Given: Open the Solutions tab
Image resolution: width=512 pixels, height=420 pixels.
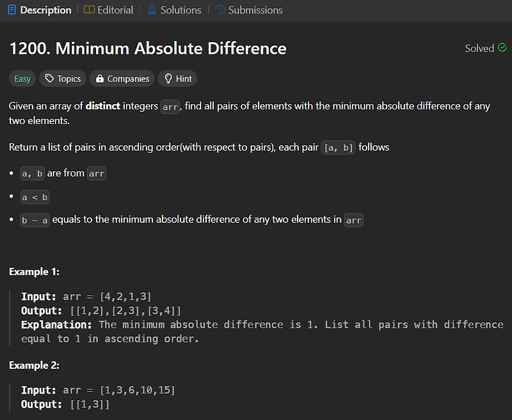Looking at the screenshot, I should click(174, 10).
